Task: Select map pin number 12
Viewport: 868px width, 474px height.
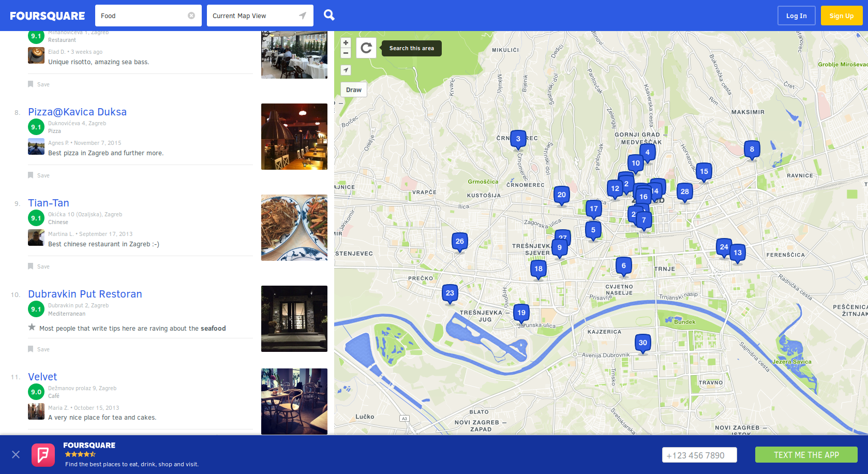Action: (x=615, y=189)
